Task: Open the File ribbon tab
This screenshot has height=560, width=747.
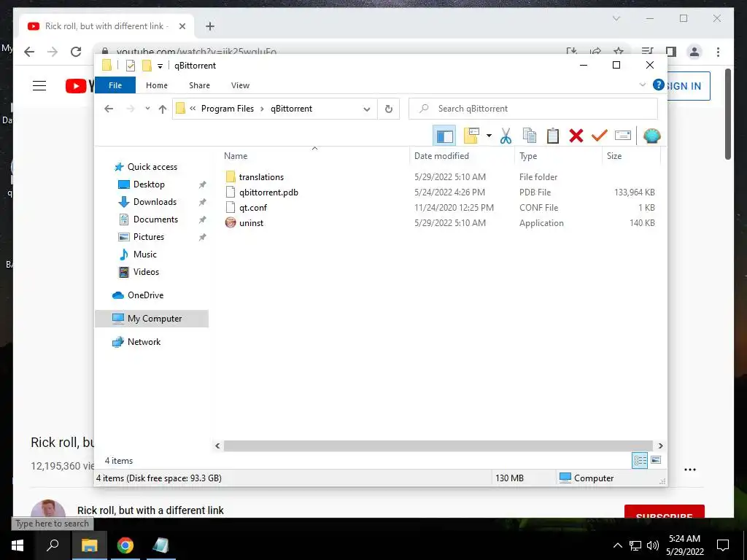Action: [115, 85]
